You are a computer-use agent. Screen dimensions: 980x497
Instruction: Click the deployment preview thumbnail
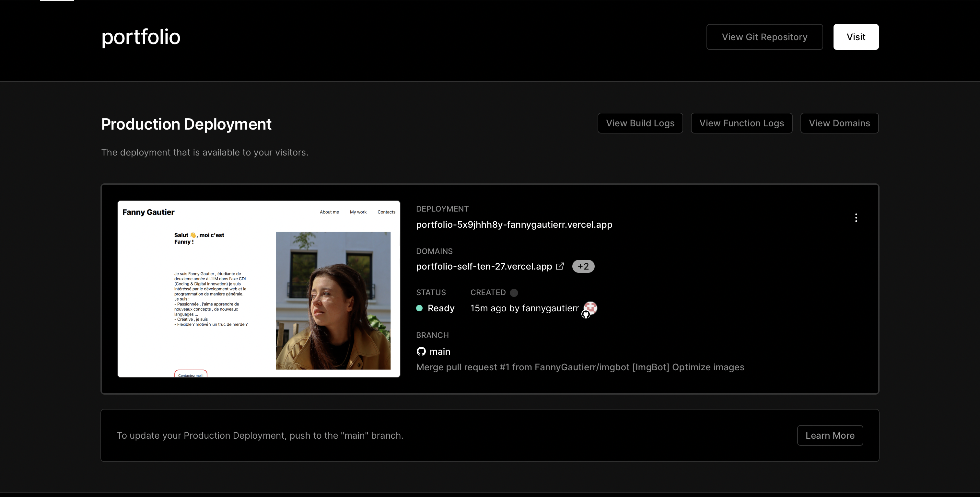pos(259,289)
